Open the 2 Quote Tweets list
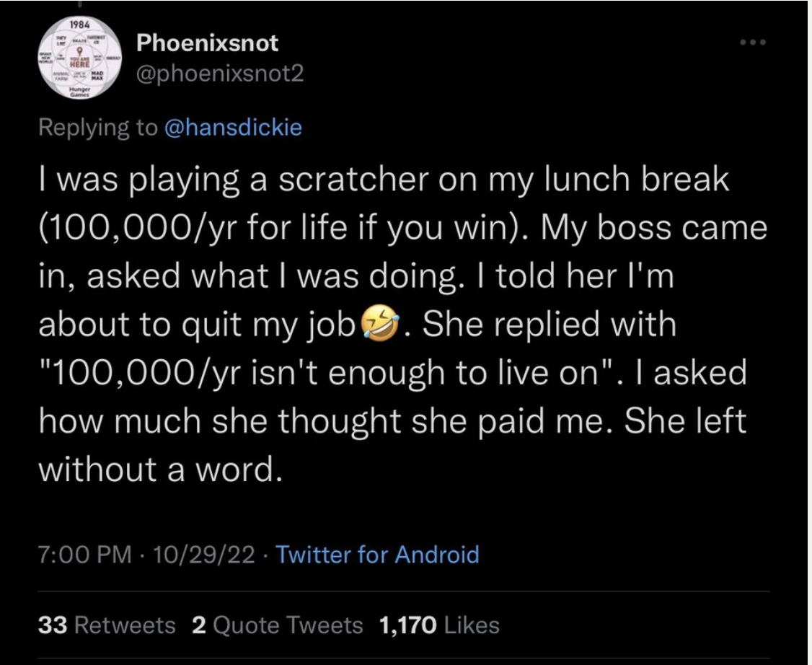Viewport: 812px width, 665px height. coord(278,625)
